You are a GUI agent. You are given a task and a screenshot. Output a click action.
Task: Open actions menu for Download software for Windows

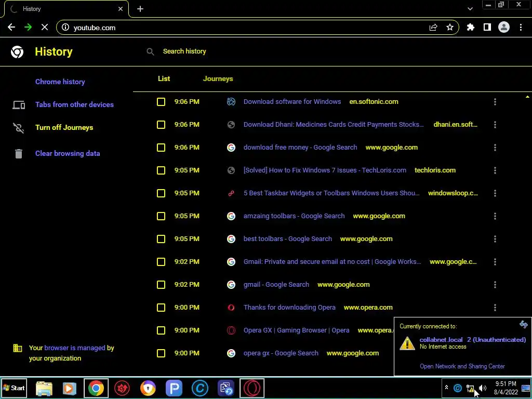pyautogui.click(x=495, y=102)
